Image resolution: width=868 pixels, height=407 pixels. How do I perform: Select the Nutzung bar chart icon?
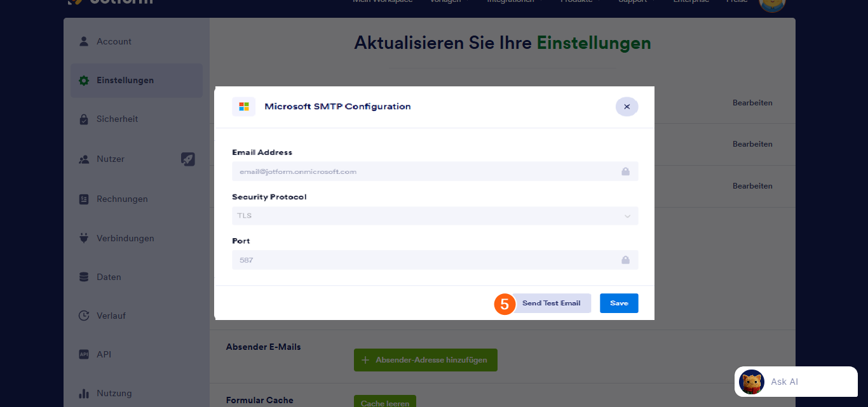point(83,393)
